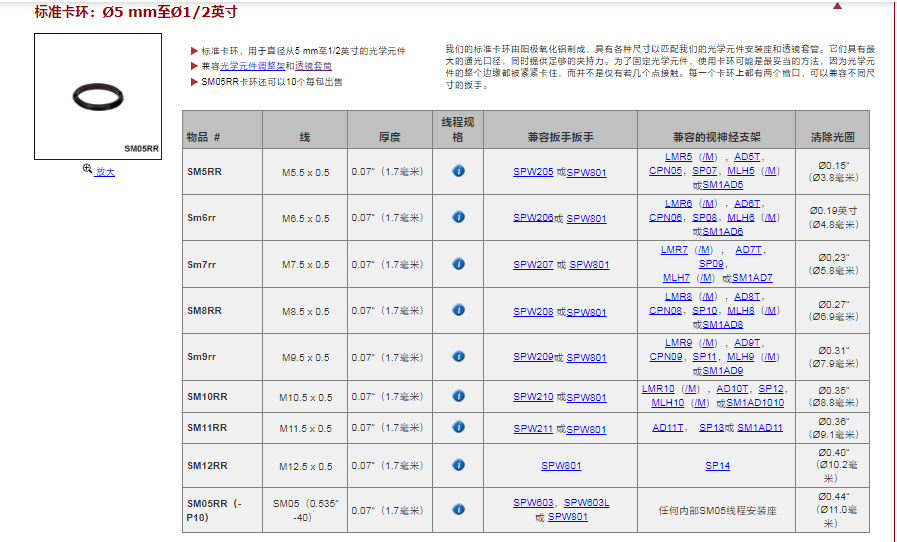
Task: Open the AD11T adapter link
Action: (x=668, y=428)
